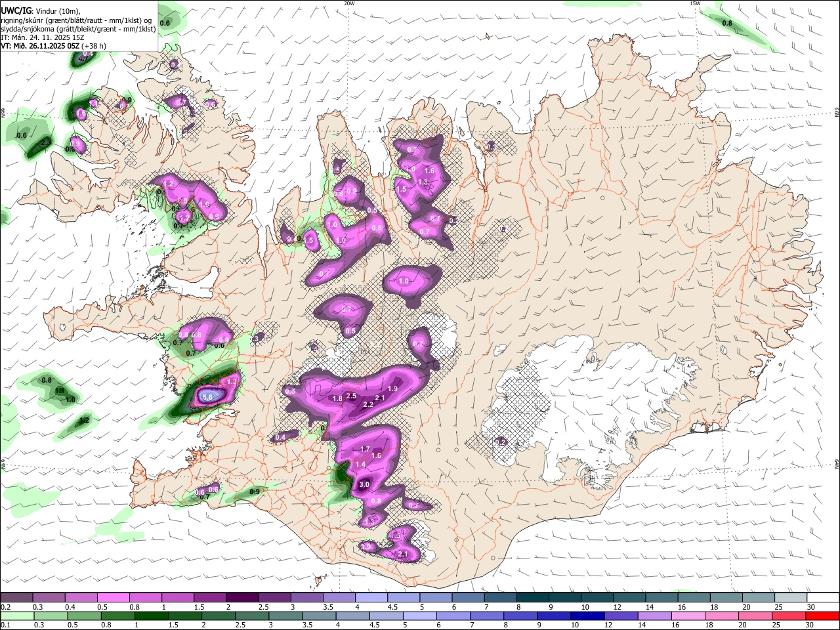
Task: Click the 20W longitude label
Action: tap(349, 3)
